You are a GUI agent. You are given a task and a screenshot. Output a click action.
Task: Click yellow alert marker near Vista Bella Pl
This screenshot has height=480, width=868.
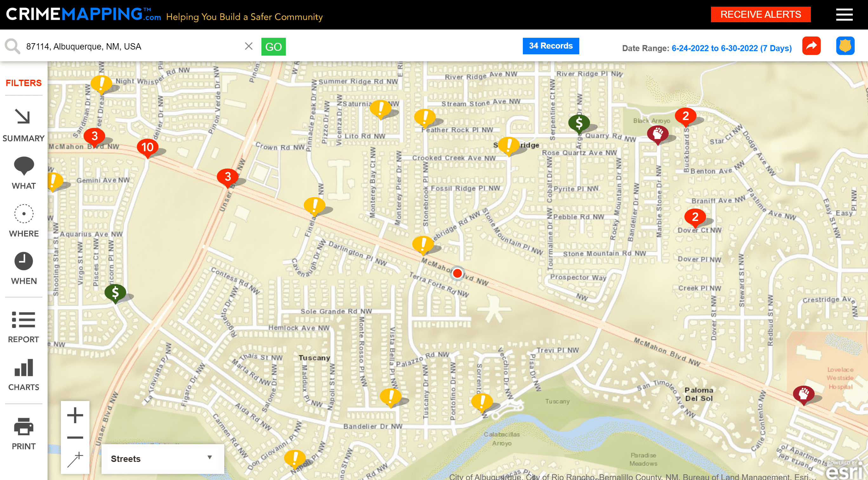pos(391,397)
